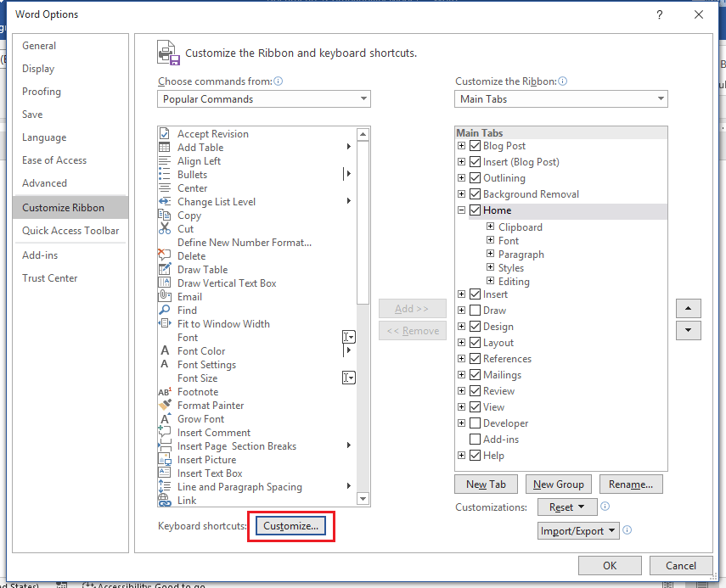The image size is (726, 588).
Task: Click the Copy command icon
Action: click(165, 216)
